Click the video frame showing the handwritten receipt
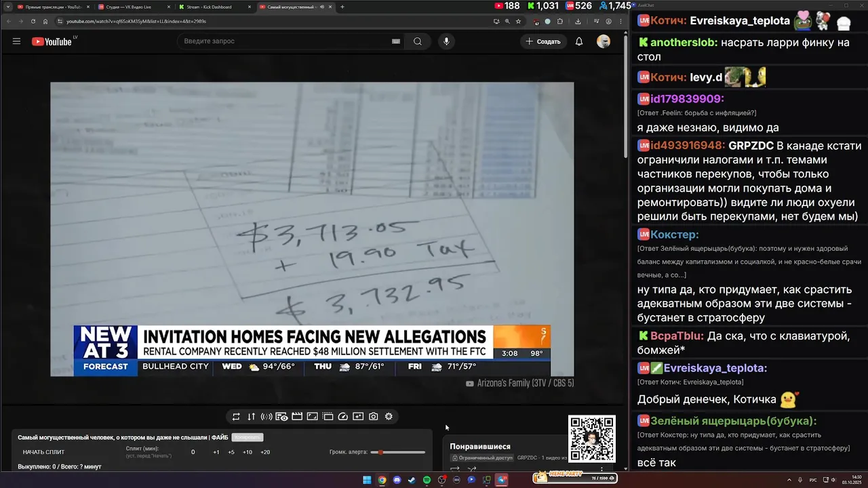This screenshot has height=488, width=868. [312, 229]
